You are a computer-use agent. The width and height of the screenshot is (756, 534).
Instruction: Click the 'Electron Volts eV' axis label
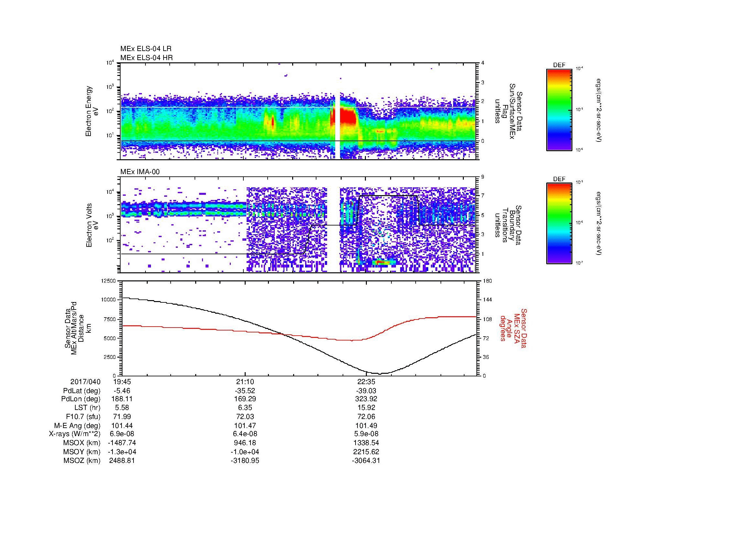coord(92,225)
